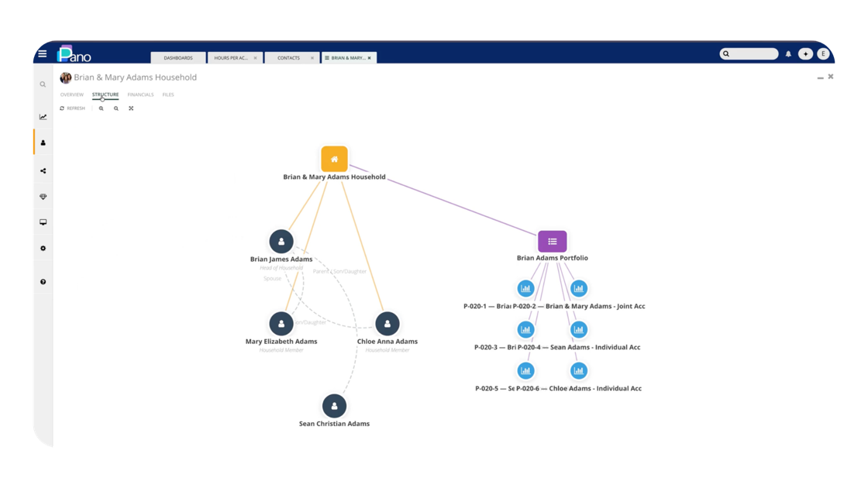Open the sidebar chart analytics icon
Screen dimensions: 868x488
pos(43,117)
